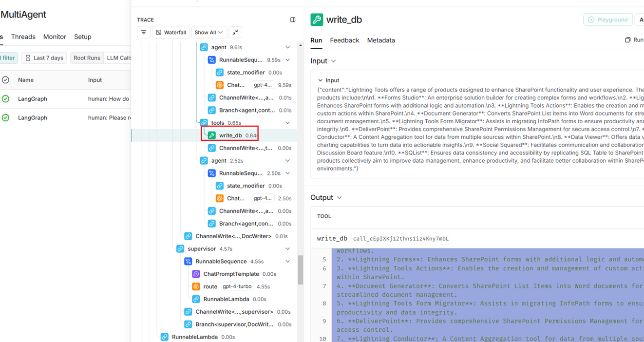This screenshot has height=342, width=644.
Task: Switch to Waterfall view
Action: (x=171, y=33)
